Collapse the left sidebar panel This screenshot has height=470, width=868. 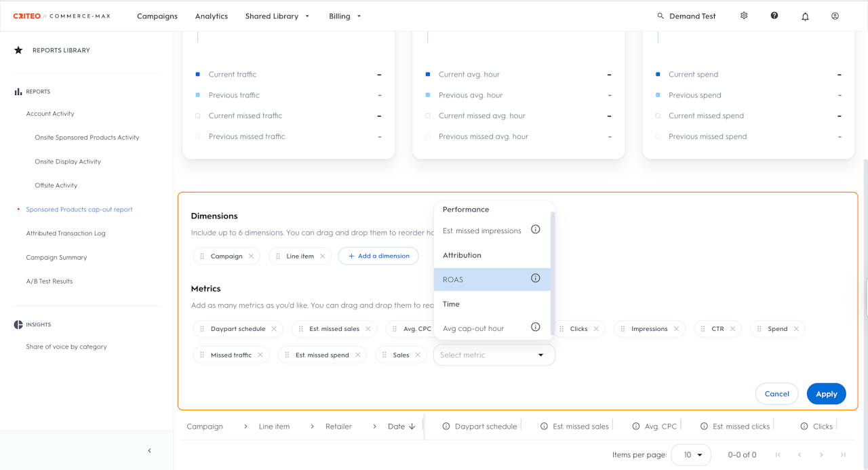pyautogui.click(x=149, y=450)
